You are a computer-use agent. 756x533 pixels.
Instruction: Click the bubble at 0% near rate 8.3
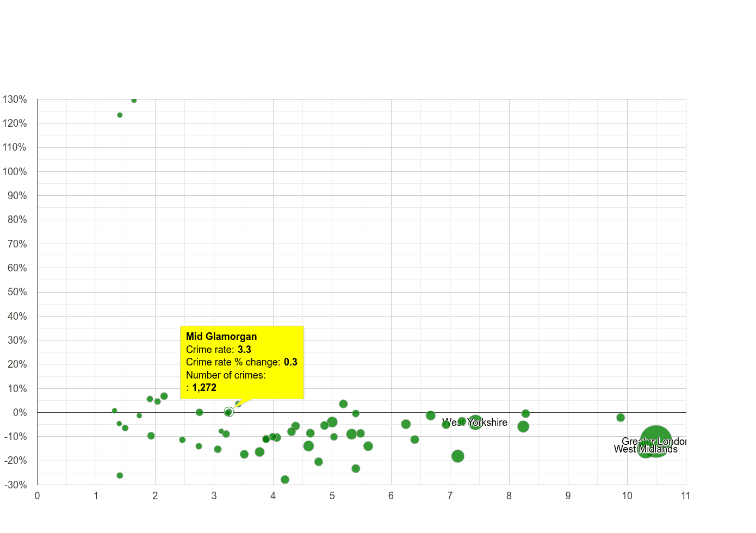(x=525, y=414)
